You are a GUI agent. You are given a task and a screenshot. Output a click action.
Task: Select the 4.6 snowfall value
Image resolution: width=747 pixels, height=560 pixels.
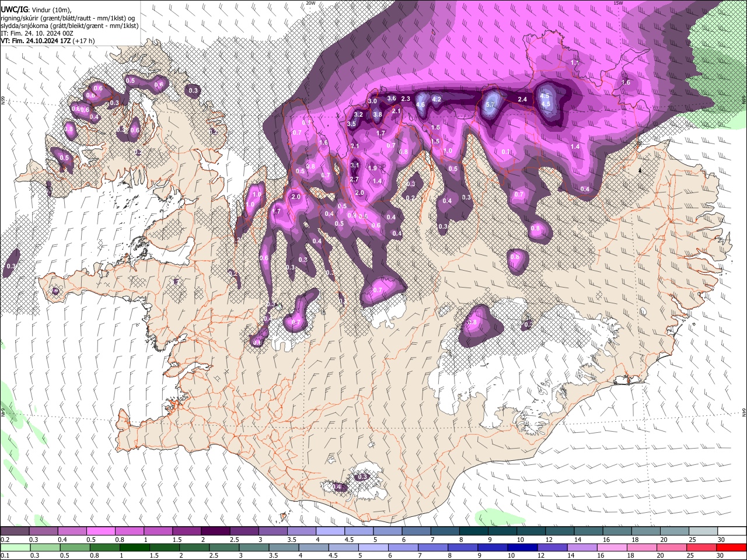[420, 104]
